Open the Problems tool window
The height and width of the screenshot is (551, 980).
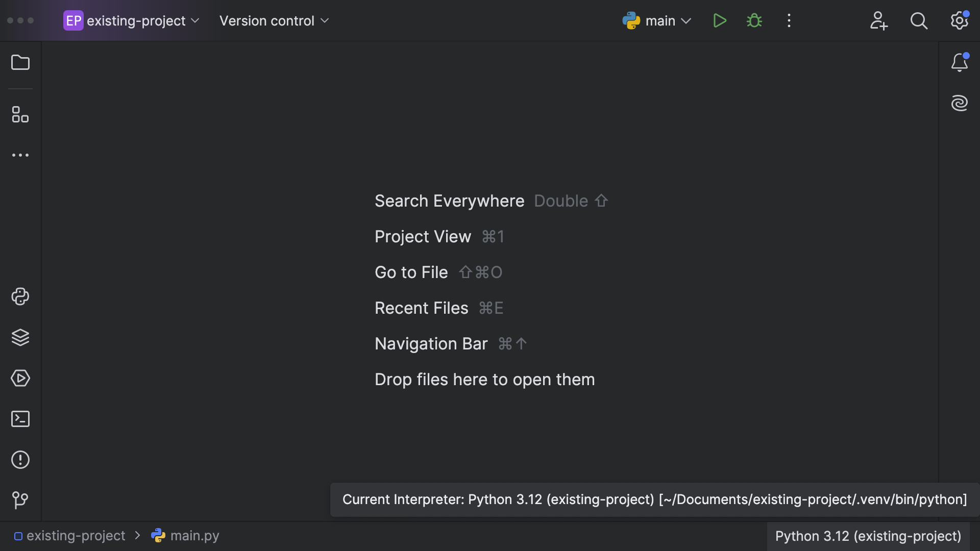click(20, 460)
